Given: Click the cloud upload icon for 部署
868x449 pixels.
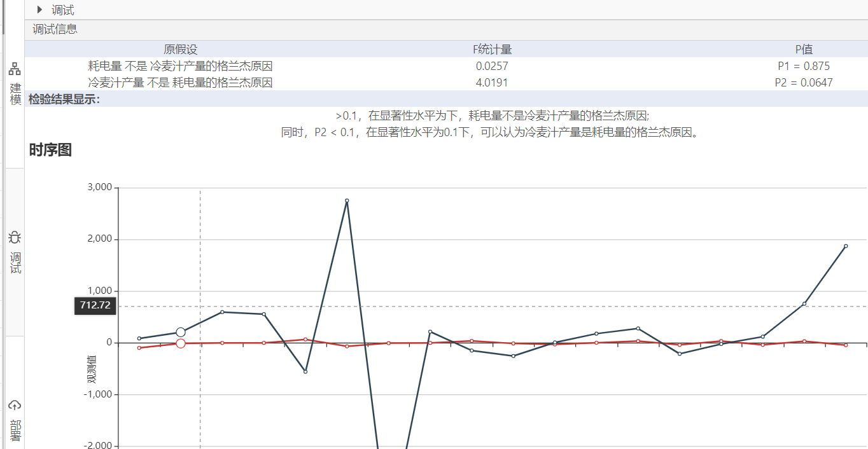Looking at the screenshot, I should pyautogui.click(x=15, y=405).
